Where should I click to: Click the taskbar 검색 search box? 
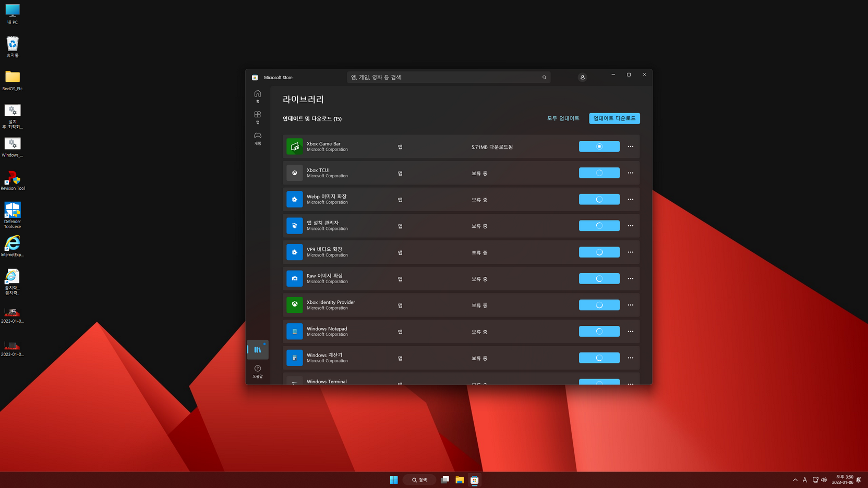(419, 480)
